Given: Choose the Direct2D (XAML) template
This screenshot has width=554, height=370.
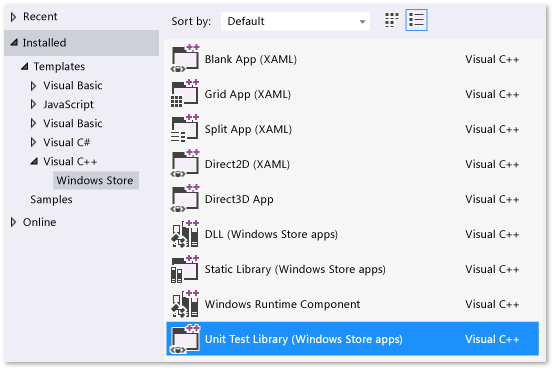Looking at the screenshot, I should click(352, 164).
